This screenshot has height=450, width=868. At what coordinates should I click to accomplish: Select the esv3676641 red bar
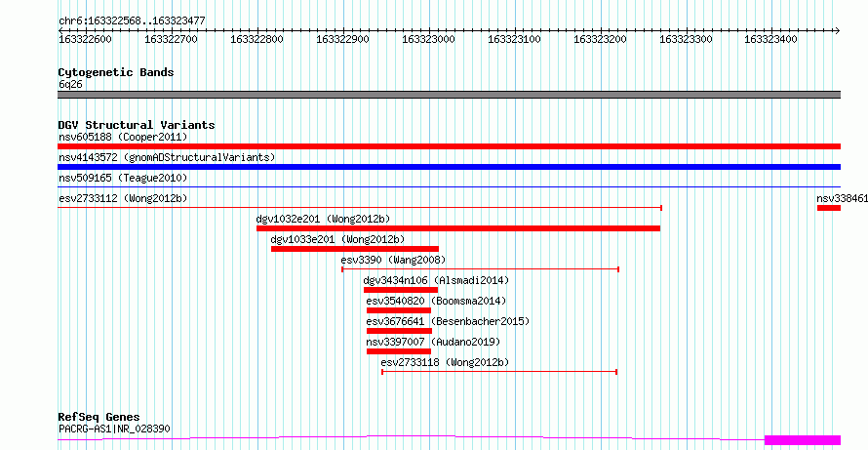click(399, 331)
